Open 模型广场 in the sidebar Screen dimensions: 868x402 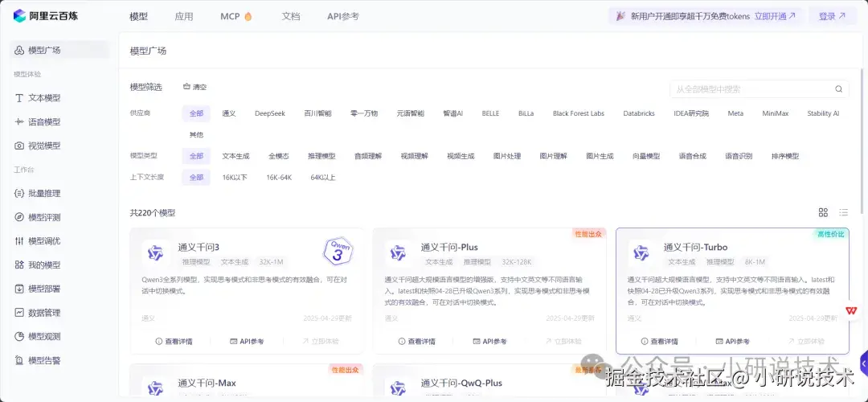tap(59, 50)
